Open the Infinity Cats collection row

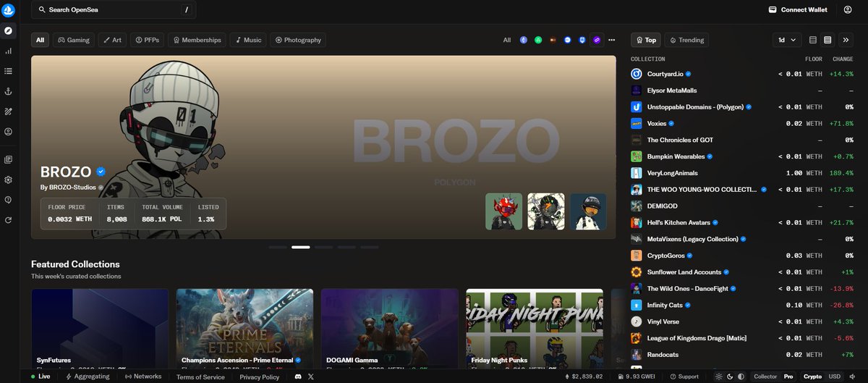(x=742, y=305)
